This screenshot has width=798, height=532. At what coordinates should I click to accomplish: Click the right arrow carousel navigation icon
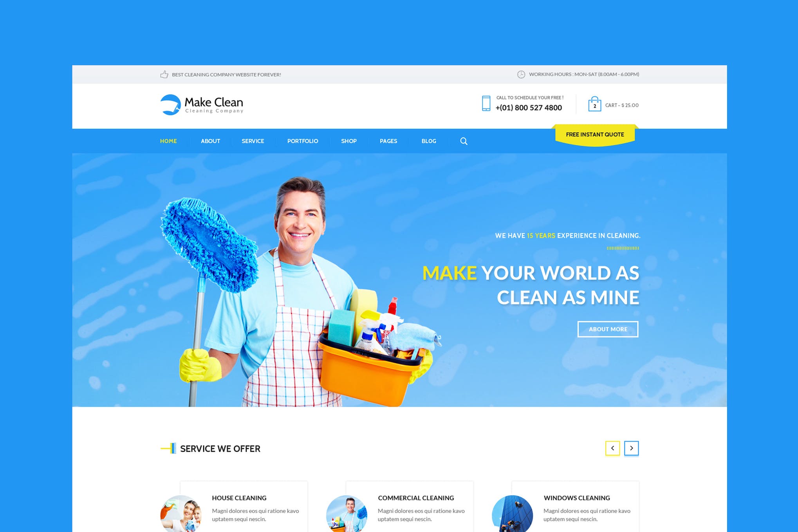(632, 448)
